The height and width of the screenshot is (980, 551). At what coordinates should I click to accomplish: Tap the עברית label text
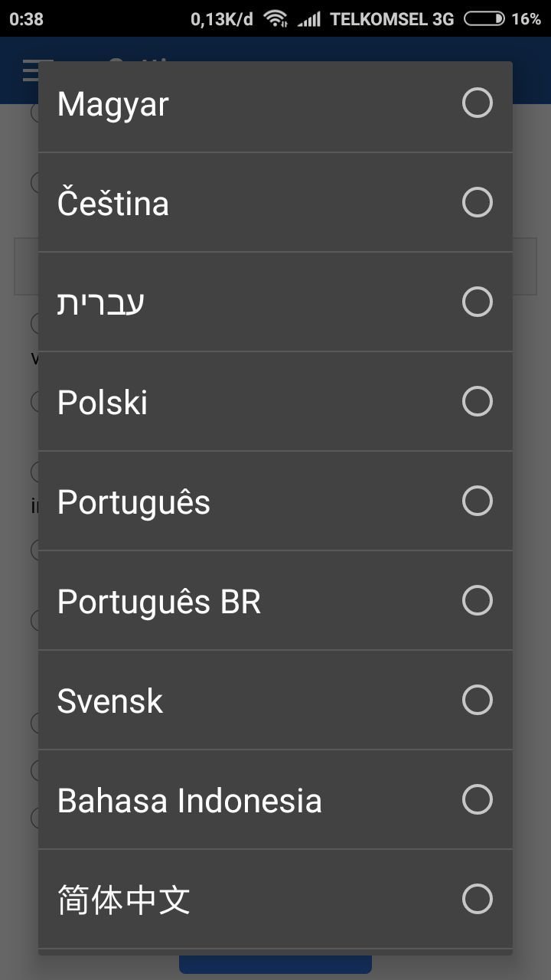point(101,303)
